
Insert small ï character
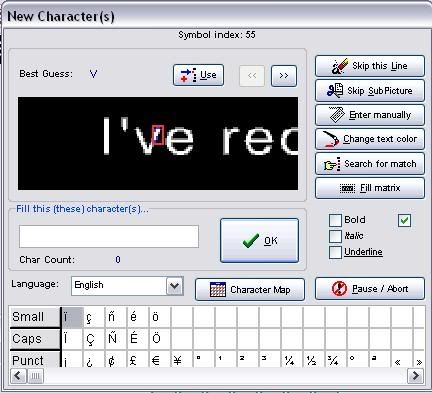tap(72, 317)
